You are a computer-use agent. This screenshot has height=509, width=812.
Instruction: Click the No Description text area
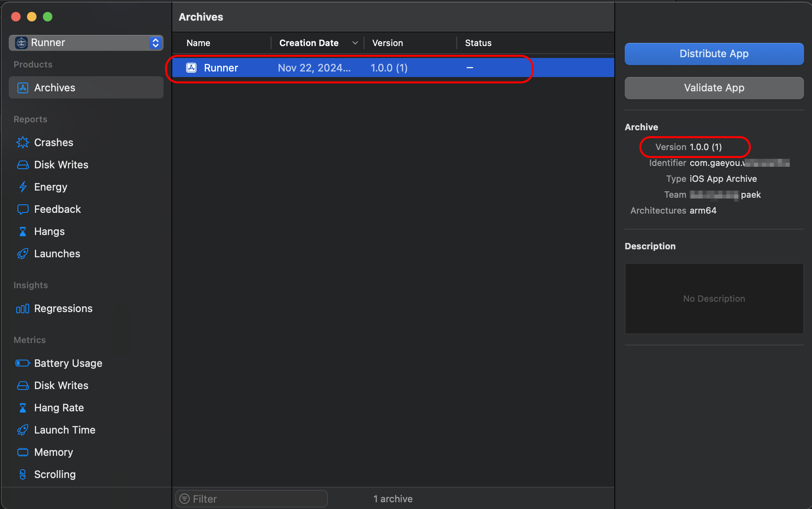pos(714,299)
